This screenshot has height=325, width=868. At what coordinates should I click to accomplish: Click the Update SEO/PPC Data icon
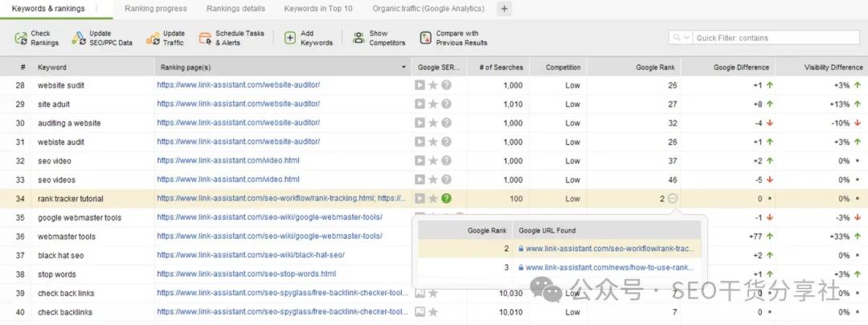[77, 38]
